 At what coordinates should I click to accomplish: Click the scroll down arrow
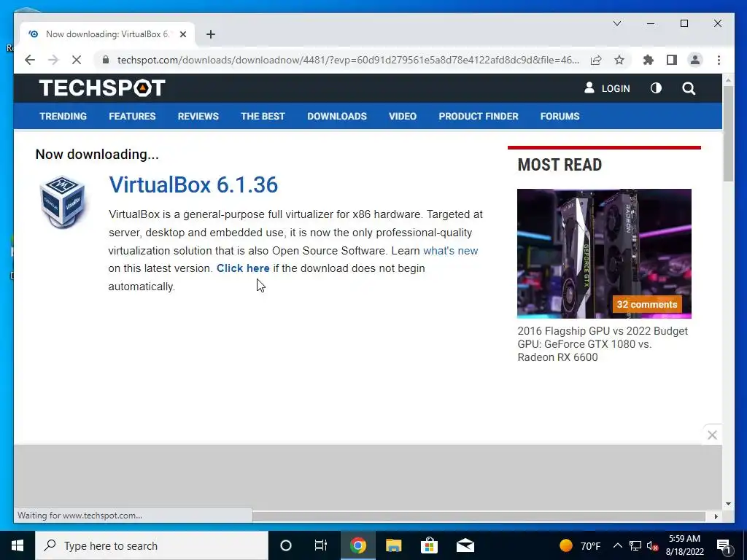(x=729, y=504)
